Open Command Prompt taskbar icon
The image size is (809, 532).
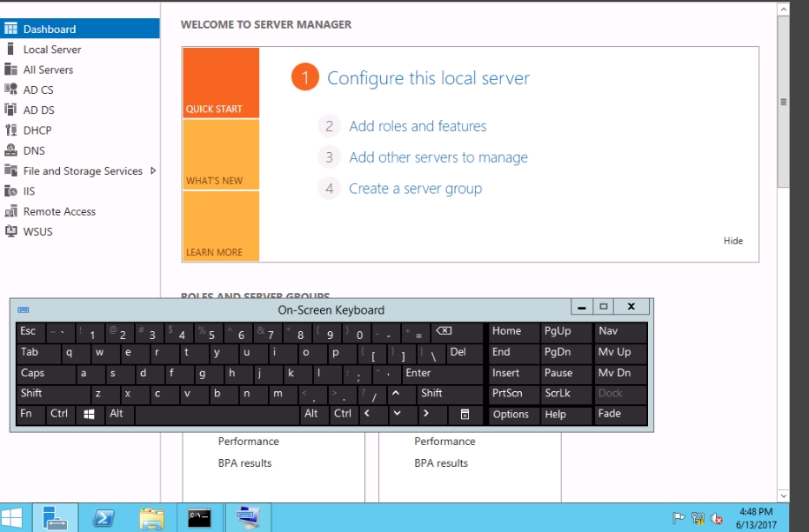tap(198, 517)
